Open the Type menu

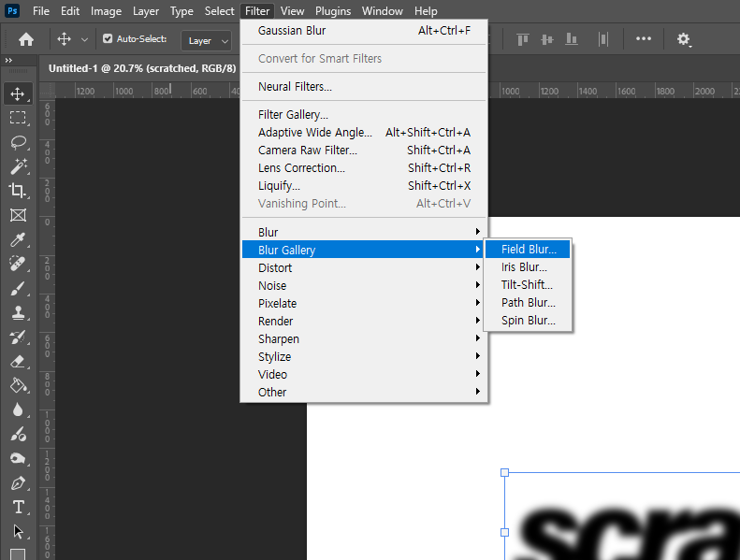(x=181, y=11)
